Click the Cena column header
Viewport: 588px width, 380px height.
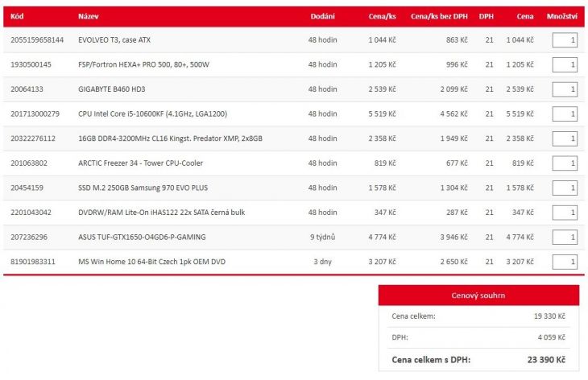pos(525,16)
